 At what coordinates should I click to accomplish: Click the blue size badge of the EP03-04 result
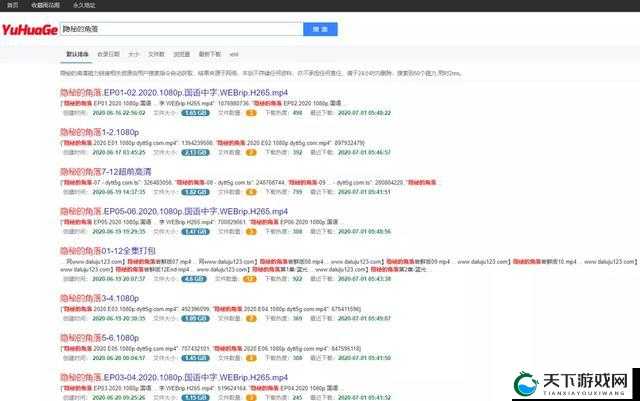(196, 397)
